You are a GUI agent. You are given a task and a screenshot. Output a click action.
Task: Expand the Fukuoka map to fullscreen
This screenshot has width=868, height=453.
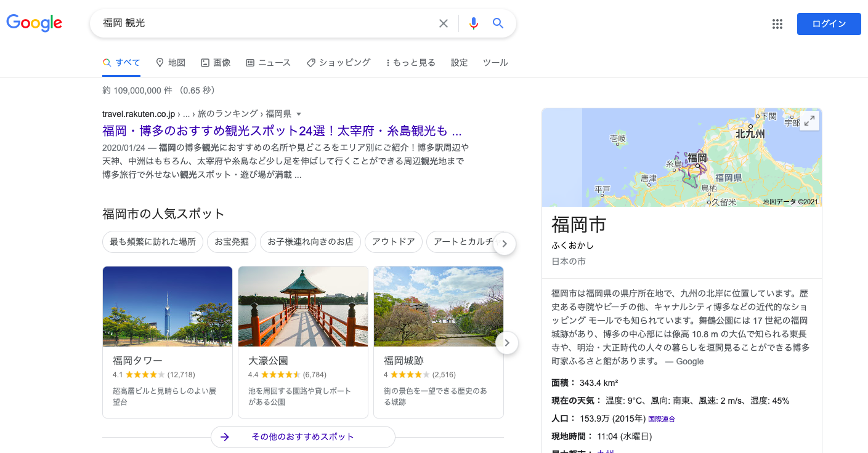coord(809,121)
